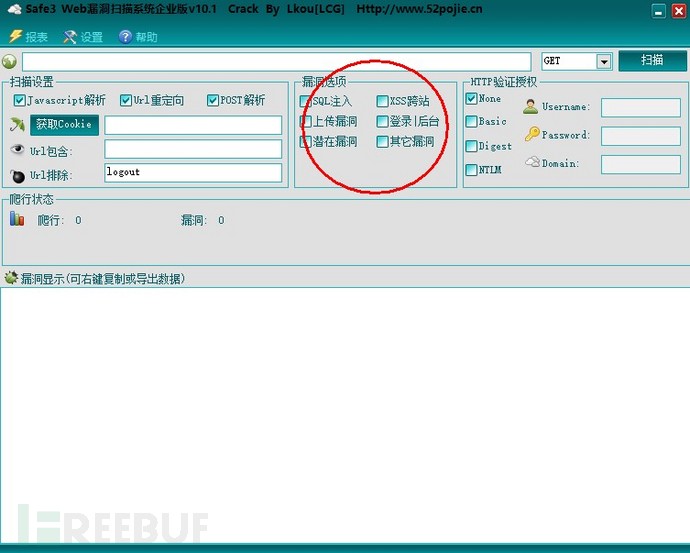Click the Password input field

pos(641,136)
